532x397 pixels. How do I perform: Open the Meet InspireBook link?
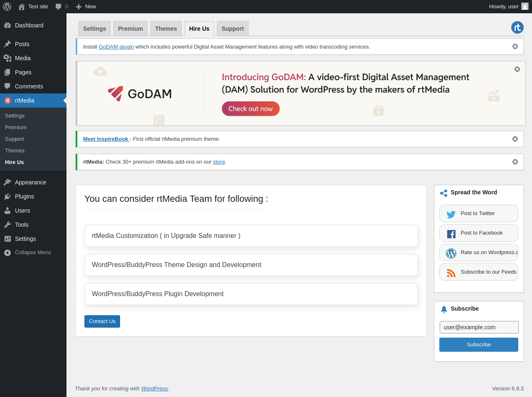click(106, 139)
